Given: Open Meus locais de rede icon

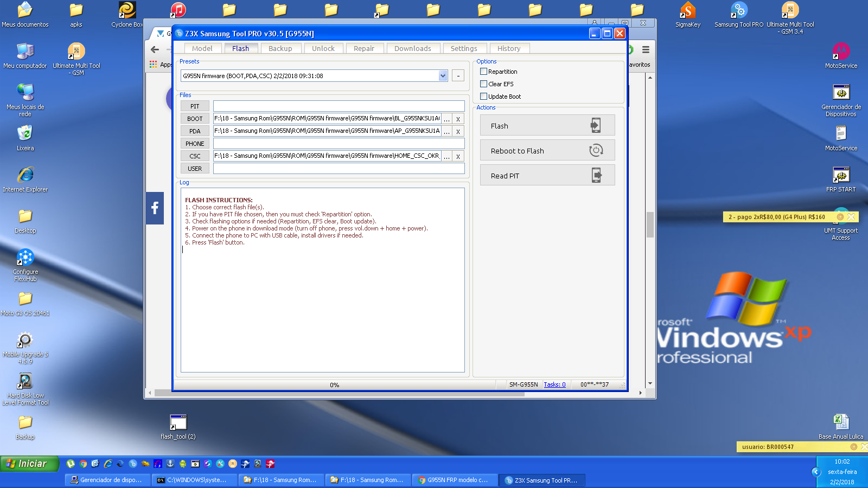Looking at the screenshot, I should pyautogui.click(x=25, y=100).
